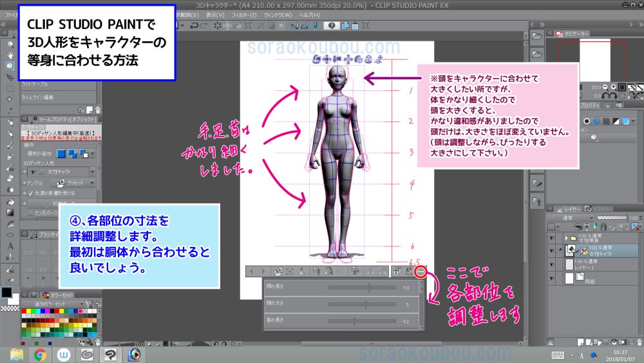Viewport: 644px width, 363px height.
Task: Click body part list scrollbar
Action: (x=421, y=304)
